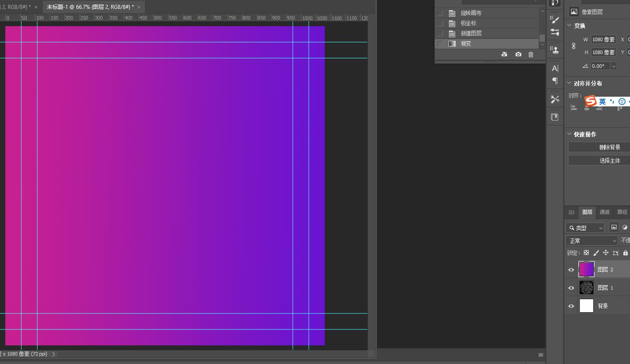Toggle the width-height chain link icon
The image size is (630, 364).
click(573, 46)
